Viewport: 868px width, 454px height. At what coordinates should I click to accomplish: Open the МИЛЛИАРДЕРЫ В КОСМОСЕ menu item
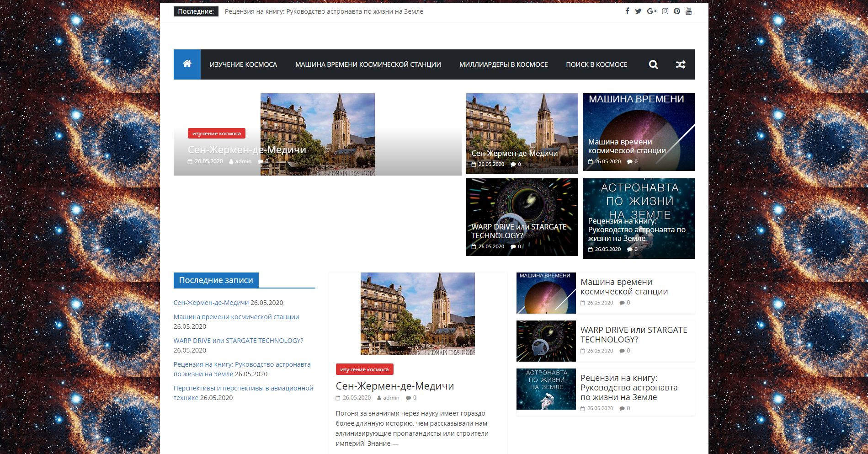(x=503, y=64)
